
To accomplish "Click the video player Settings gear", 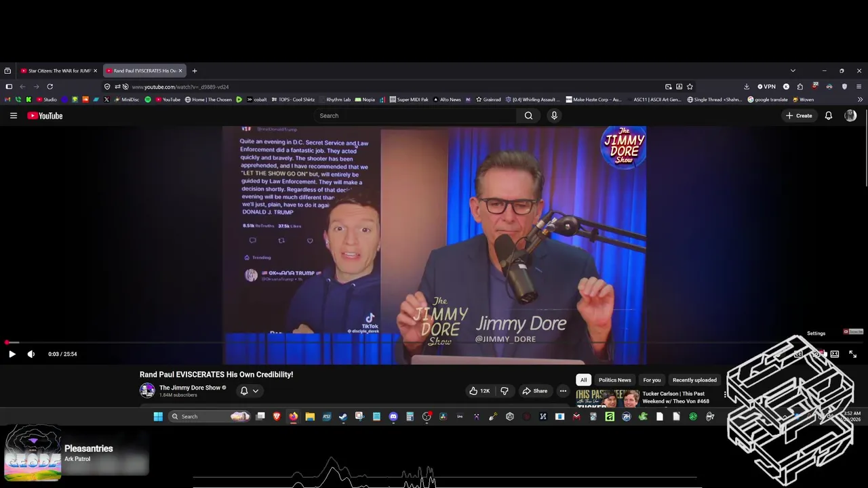I will 816,354.
